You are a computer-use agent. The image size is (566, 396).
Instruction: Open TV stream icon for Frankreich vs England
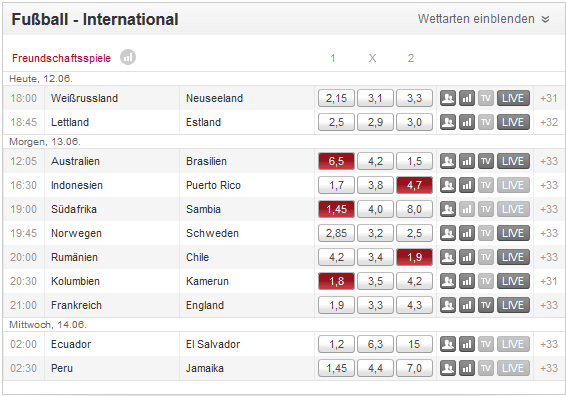pos(486,305)
